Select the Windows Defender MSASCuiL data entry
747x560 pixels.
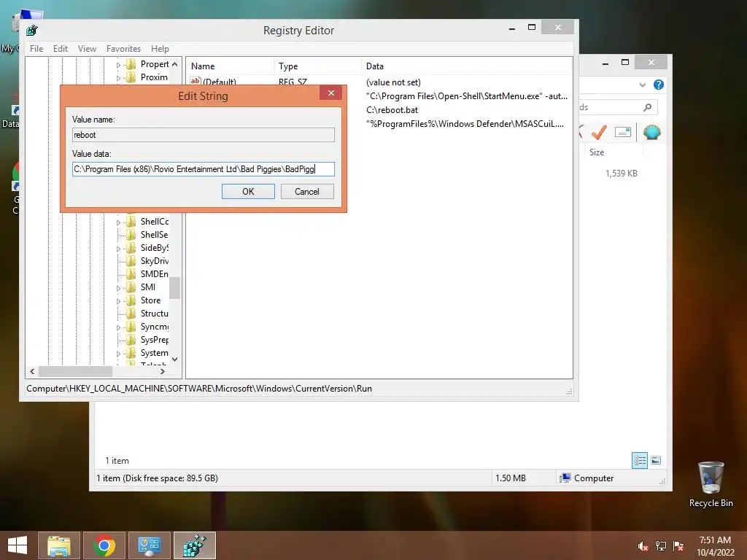(x=465, y=124)
